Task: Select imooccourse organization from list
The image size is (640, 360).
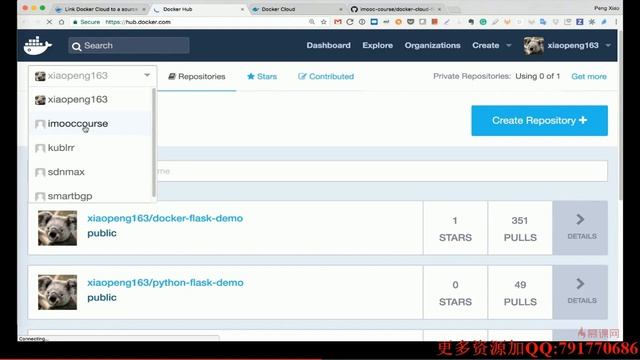Action: 90,124
